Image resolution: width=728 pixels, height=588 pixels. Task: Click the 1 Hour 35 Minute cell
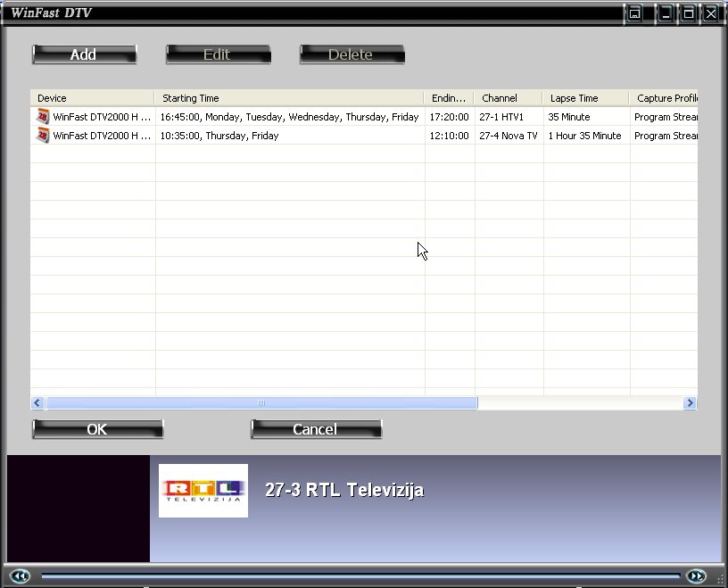pyautogui.click(x=584, y=136)
